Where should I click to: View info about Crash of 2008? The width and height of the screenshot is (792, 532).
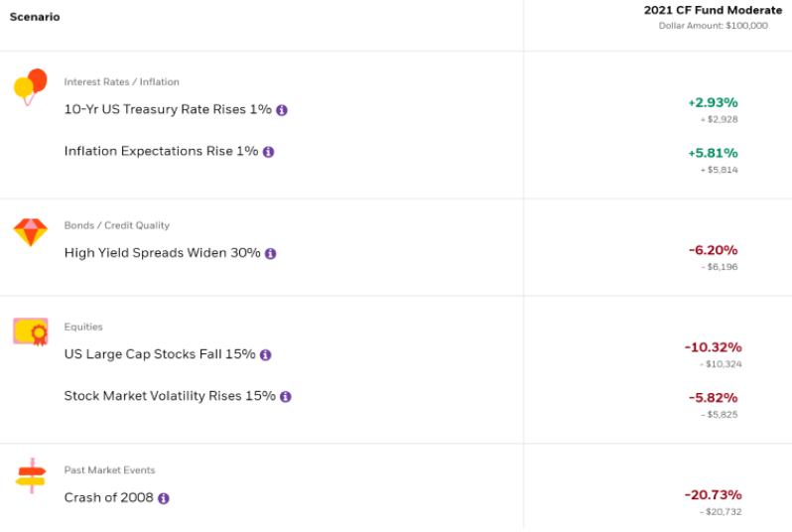pyautogui.click(x=164, y=498)
